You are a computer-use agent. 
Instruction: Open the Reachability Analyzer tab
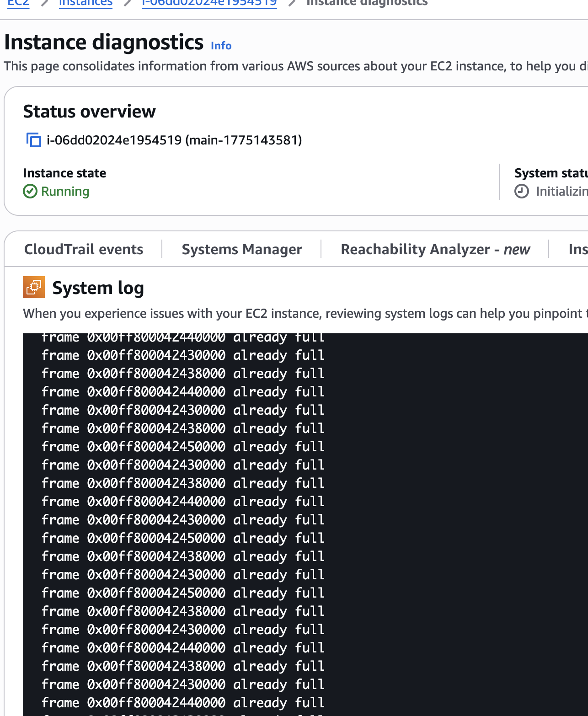click(435, 249)
